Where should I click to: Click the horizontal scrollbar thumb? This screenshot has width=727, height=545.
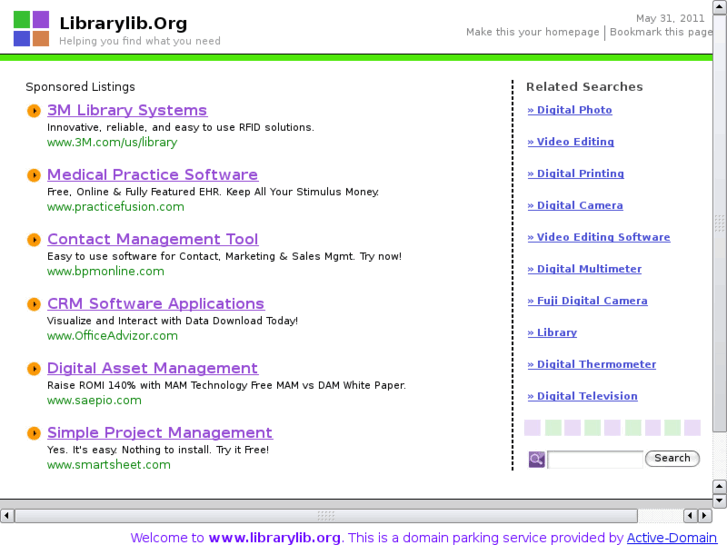click(x=326, y=515)
